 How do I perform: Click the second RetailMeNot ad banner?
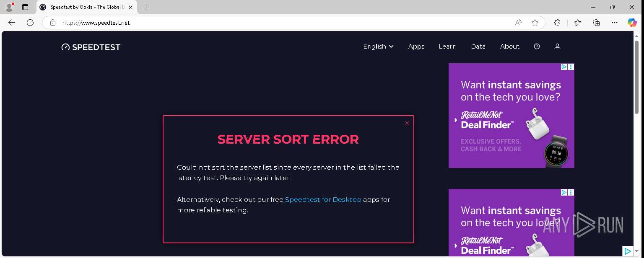click(x=512, y=223)
